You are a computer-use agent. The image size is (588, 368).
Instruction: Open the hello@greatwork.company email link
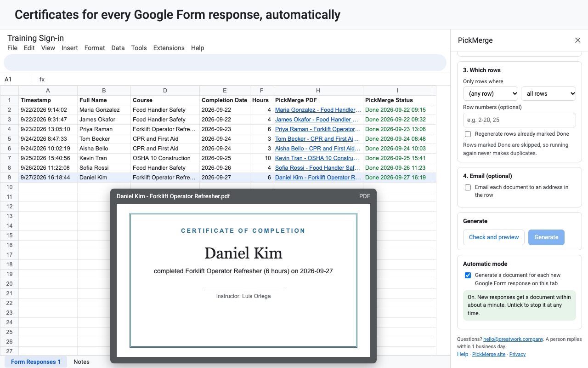click(513, 339)
